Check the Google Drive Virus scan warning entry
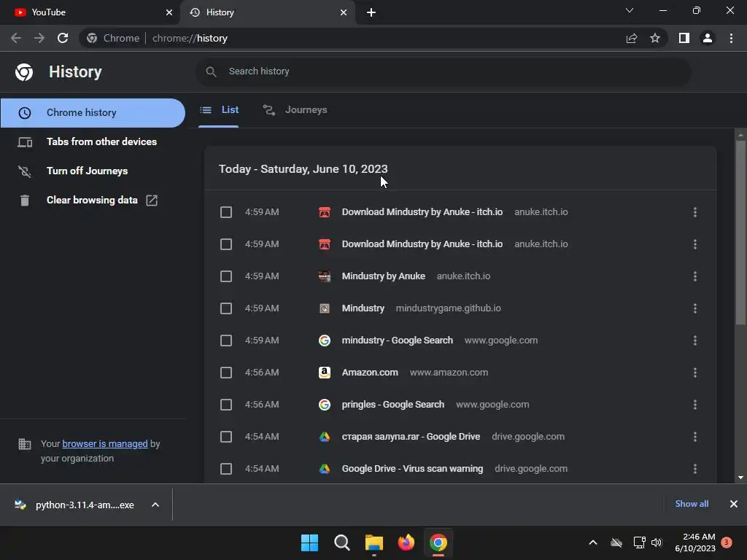This screenshot has width=747, height=560. click(x=226, y=469)
